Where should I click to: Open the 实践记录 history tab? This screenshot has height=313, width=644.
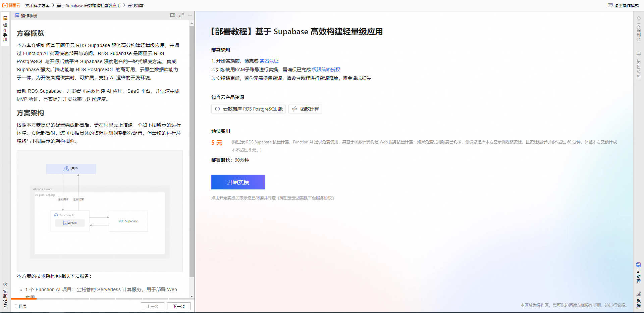[x=5, y=295]
